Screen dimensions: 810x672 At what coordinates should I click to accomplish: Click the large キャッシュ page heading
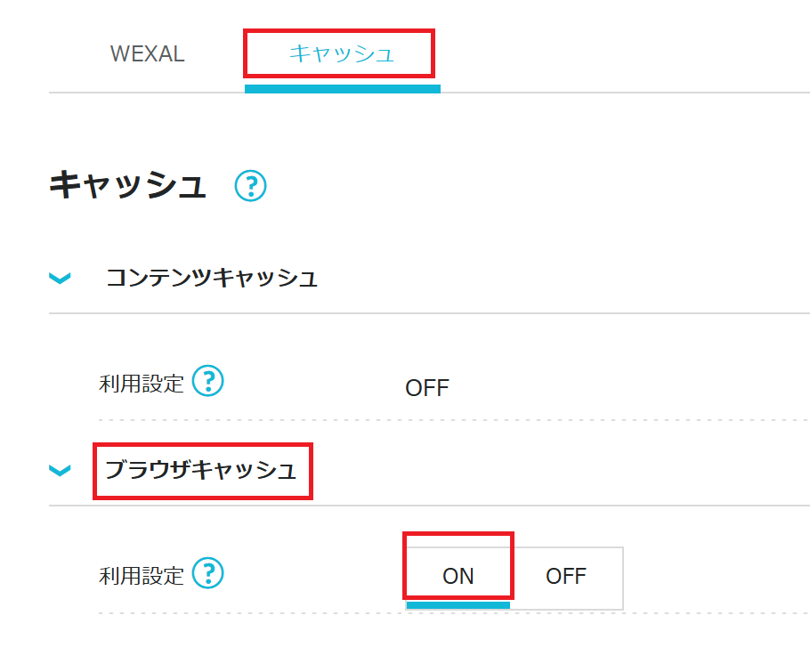128,186
